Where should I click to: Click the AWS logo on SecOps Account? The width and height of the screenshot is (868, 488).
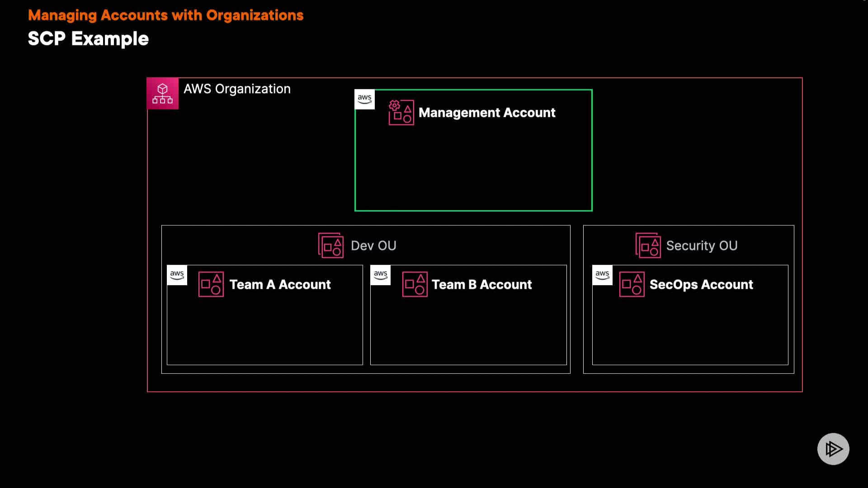(x=602, y=275)
